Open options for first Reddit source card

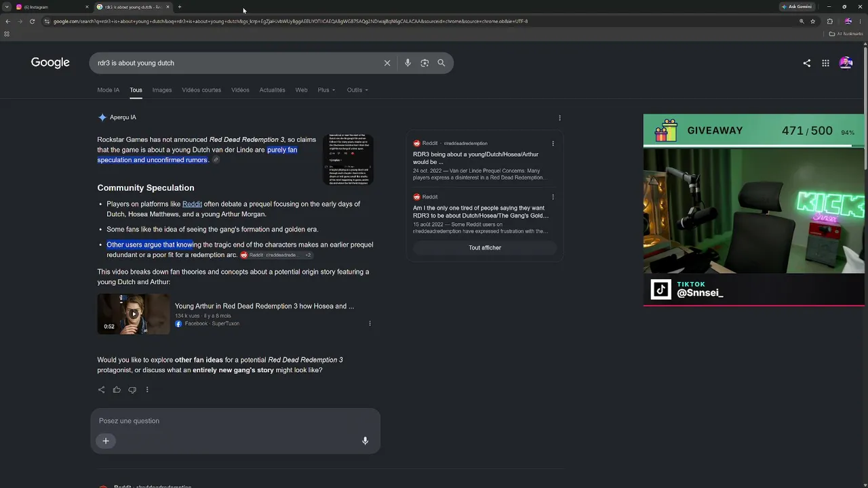[x=553, y=144]
